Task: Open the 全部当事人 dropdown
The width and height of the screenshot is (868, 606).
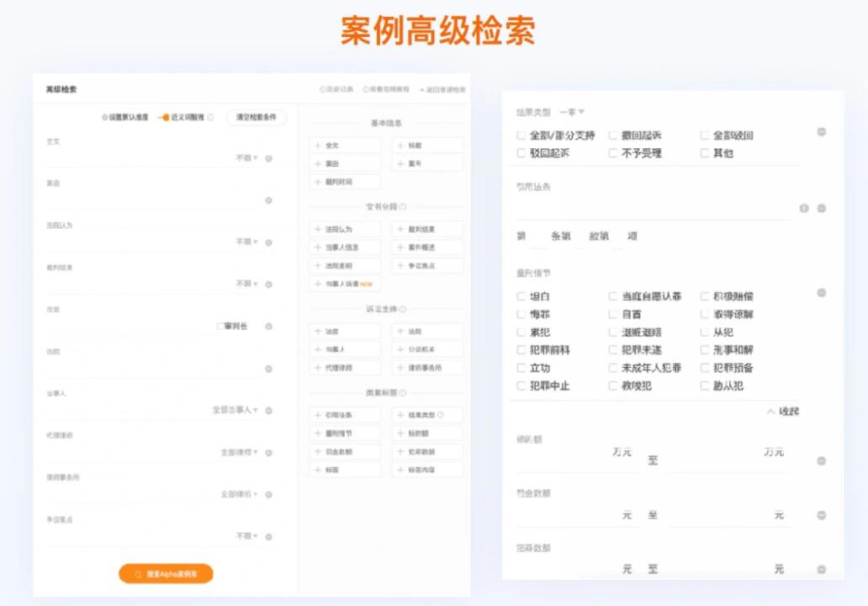Action: click(236, 410)
